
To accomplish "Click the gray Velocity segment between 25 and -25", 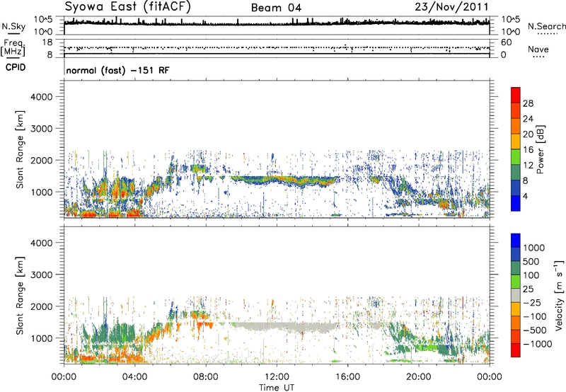I will [516, 295].
